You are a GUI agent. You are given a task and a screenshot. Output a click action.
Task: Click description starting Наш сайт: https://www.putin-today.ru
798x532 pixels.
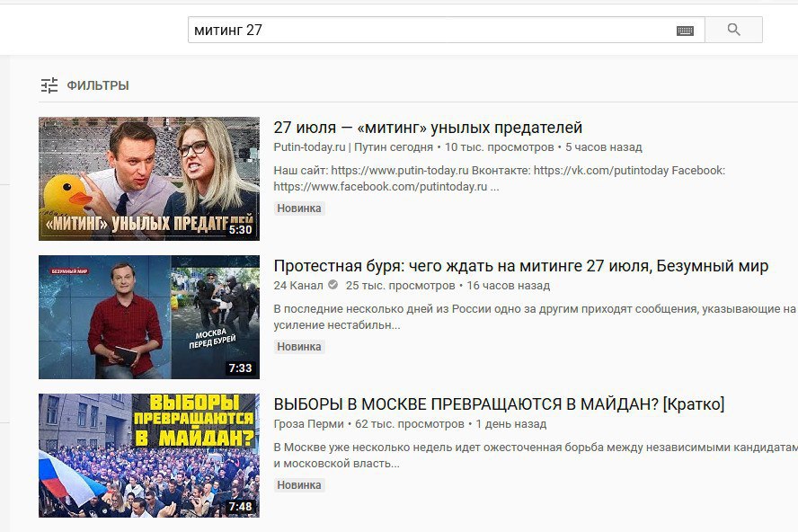click(x=500, y=179)
